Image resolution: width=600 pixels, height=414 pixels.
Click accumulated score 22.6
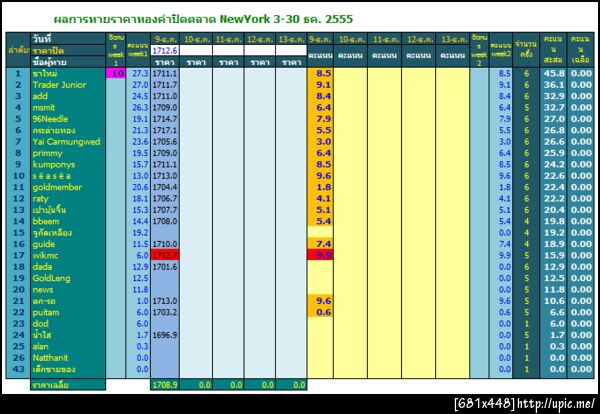tap(553, 176)
